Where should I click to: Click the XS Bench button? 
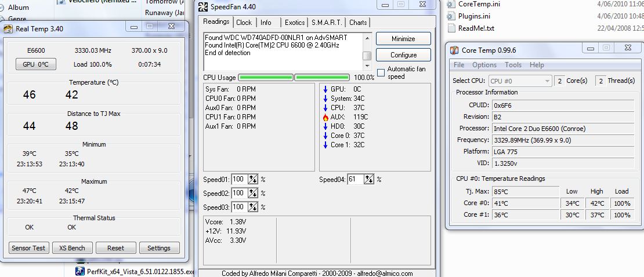72,248
